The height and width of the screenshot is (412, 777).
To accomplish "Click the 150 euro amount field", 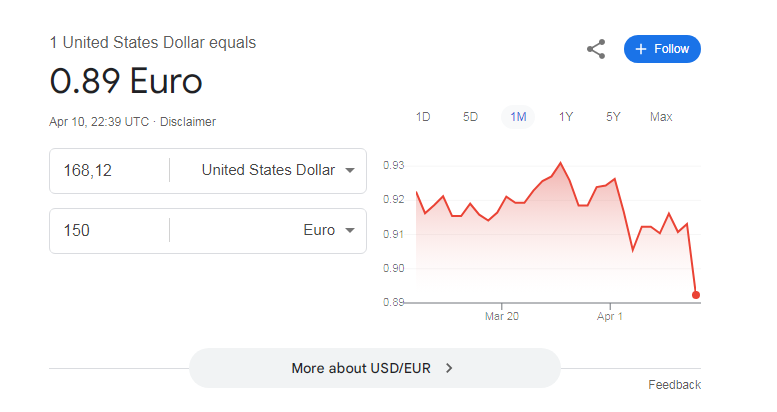I will (109, 231).
